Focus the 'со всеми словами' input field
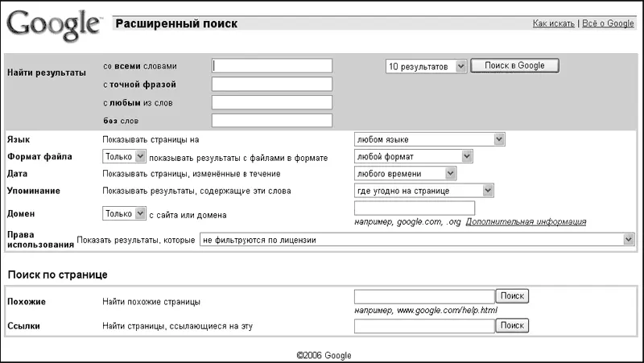This screenshot has width=644, height=363. (272, 66)
